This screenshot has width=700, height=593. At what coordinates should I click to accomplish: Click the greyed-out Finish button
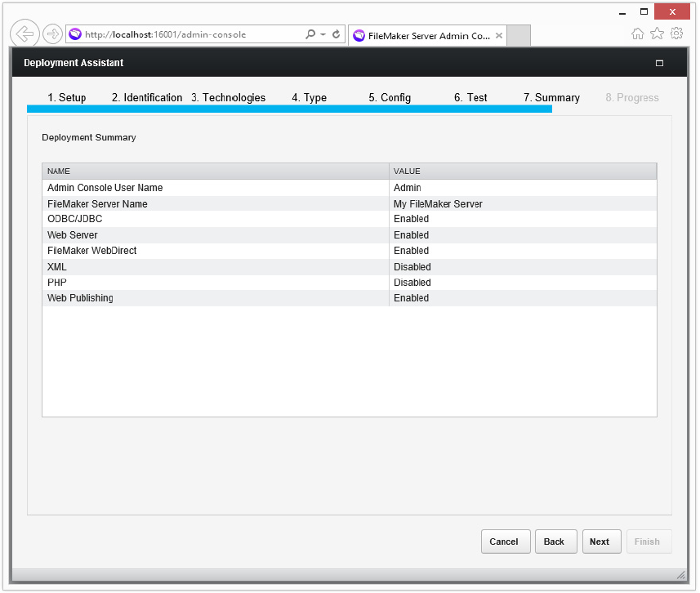[649, 542]
